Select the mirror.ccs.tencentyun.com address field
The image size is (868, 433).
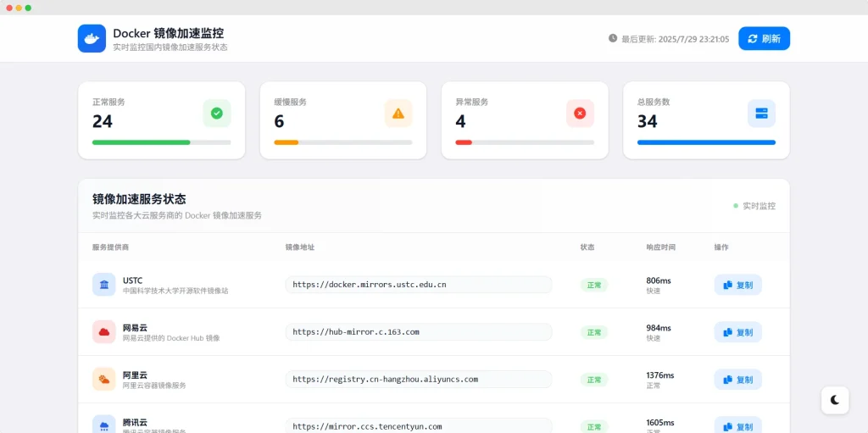click(419, 425)
